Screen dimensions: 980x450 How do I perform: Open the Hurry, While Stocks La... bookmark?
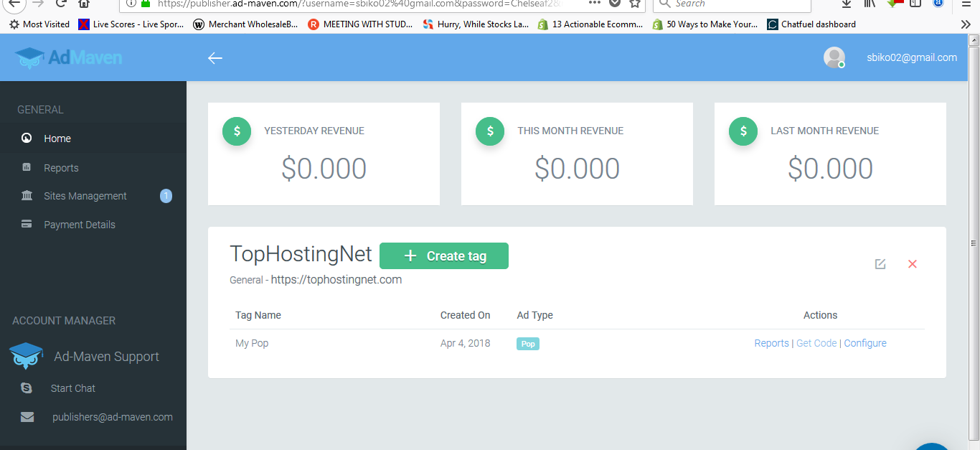click(x=476, y=24)
